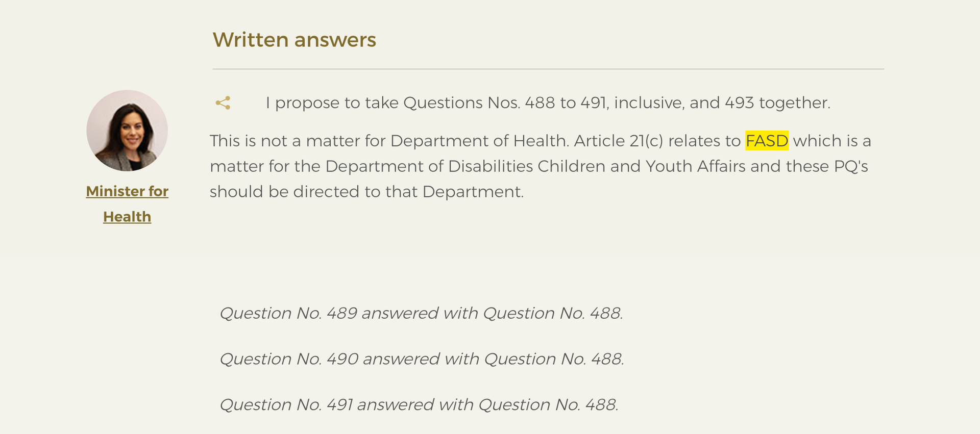Click the share icon beside the answer
The height and width of the screenshot is (434, 980).
click(223, 103)
